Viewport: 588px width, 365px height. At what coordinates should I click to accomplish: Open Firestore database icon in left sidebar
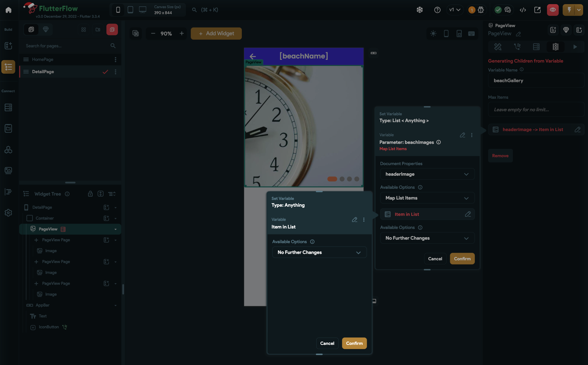point(8,107)
